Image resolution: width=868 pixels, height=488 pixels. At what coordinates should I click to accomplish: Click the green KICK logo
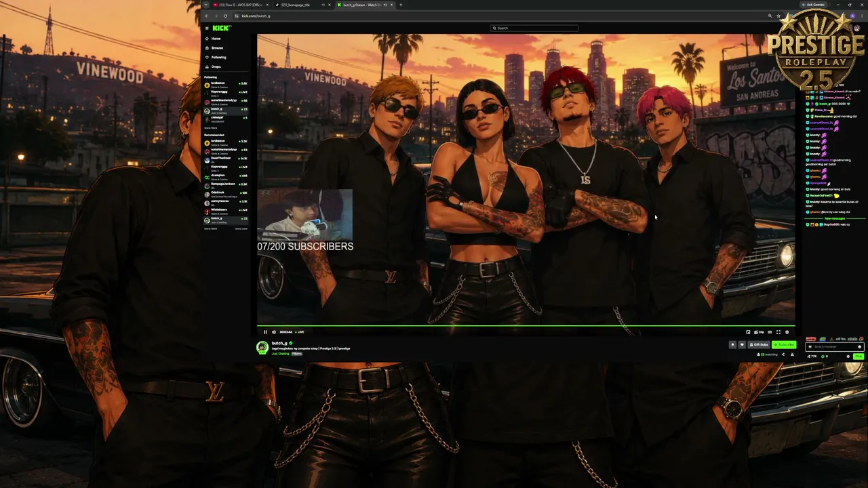pyautogui.click(x=221, y=28)
